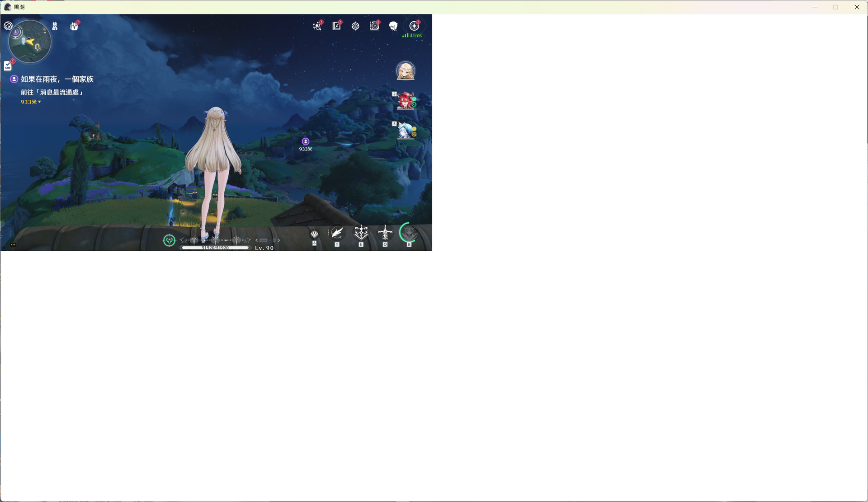Minimize the 鳴潮 window

[x=815, y=7]
